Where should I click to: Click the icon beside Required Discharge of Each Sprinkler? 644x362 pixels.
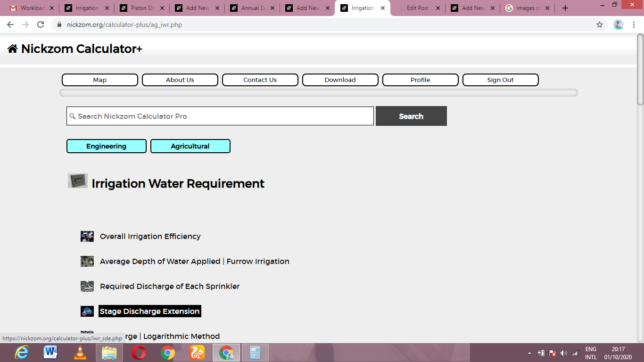tap(87, 287)
